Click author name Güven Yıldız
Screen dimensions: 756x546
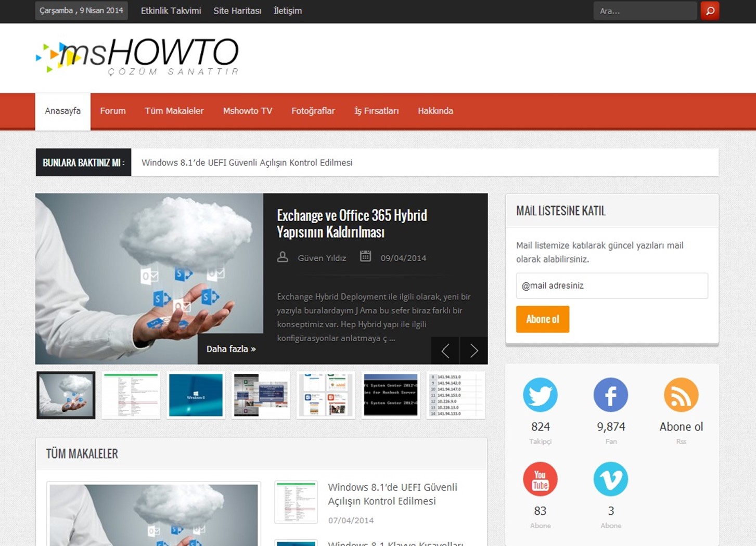click(322, 258)
